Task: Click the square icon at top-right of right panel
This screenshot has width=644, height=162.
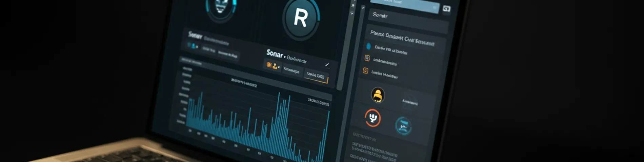Action: 447,9
